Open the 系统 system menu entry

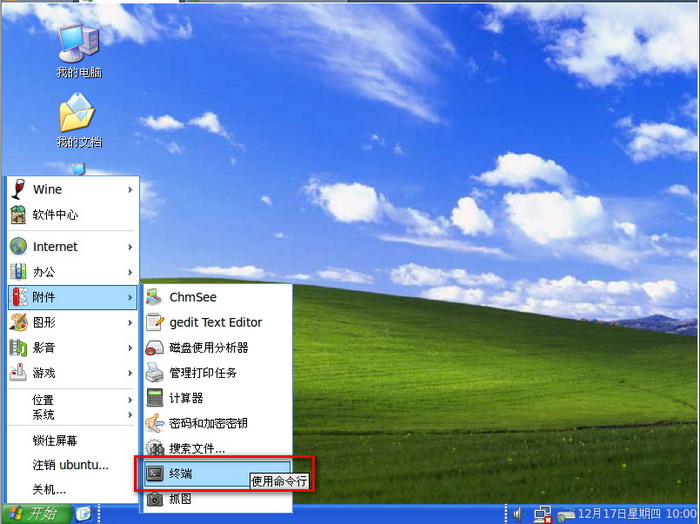point(71,415)
